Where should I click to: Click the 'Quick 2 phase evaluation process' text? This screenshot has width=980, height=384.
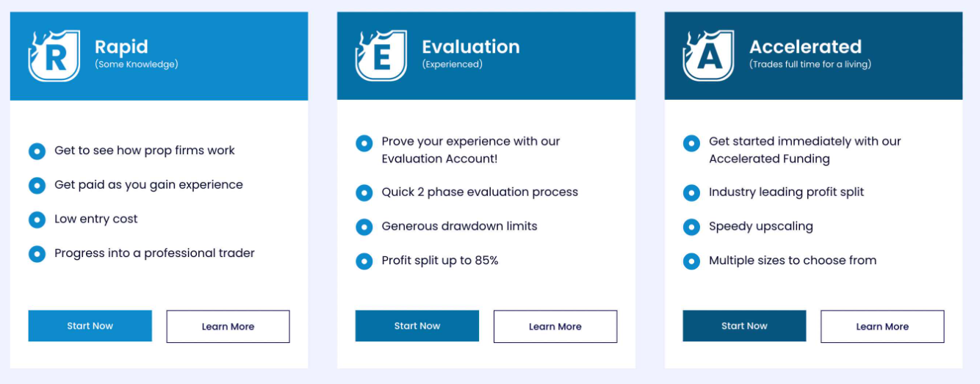click(480, 192)
